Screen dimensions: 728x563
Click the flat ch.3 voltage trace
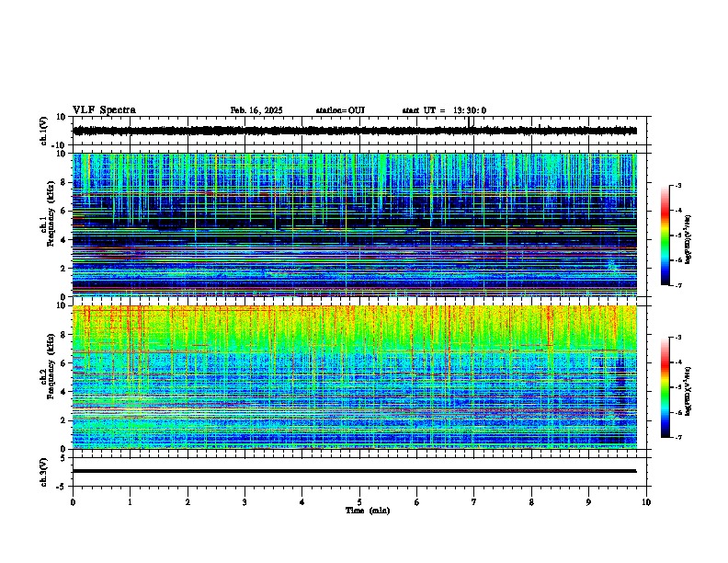tap(355, 471)
